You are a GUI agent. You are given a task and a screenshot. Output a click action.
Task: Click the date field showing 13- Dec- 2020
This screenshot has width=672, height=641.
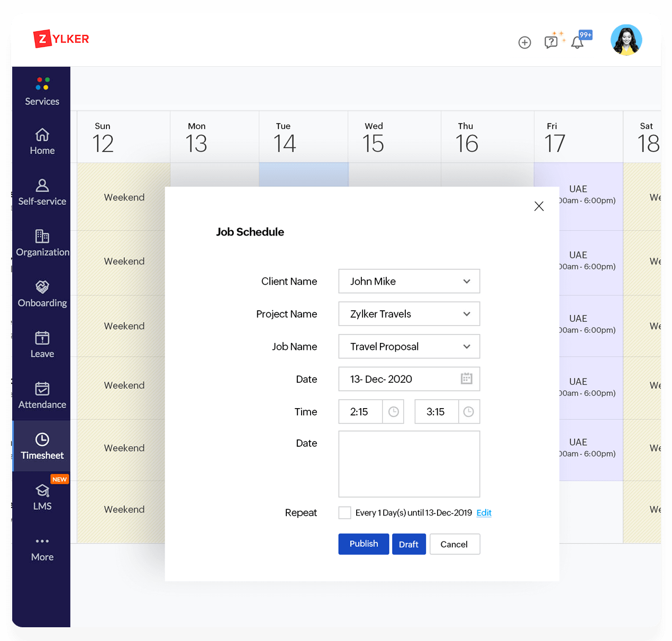pos(409,379)
